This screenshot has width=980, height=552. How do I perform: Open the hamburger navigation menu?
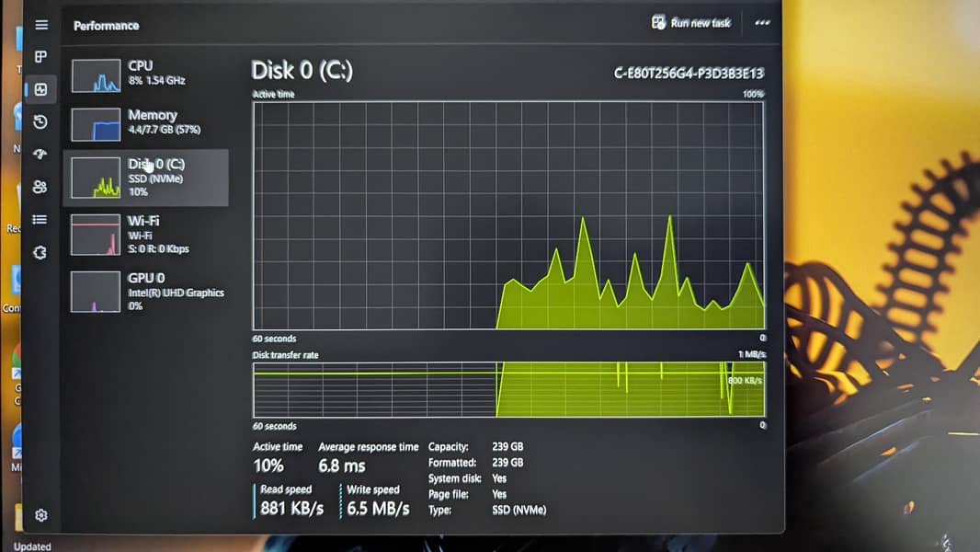click(x=41, y=25)
